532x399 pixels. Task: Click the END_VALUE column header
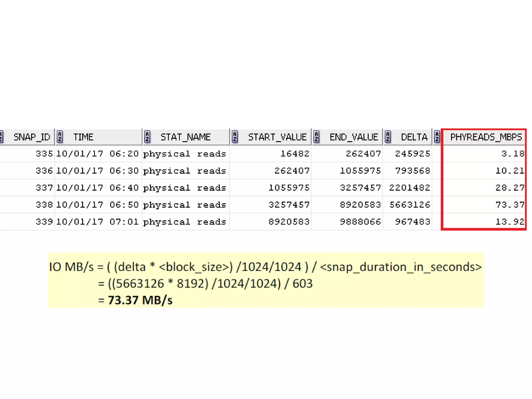354,137
